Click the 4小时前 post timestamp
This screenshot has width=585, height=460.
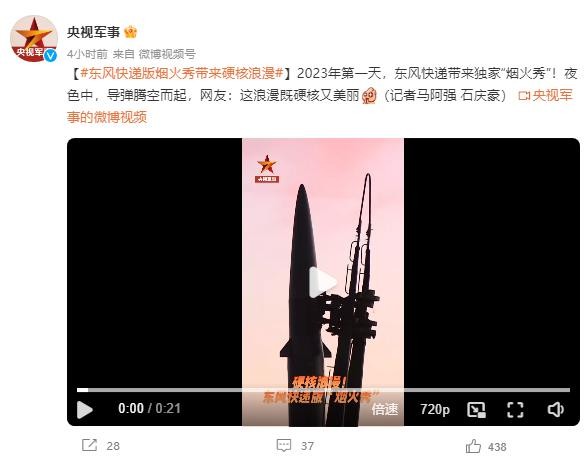pos(87,54)
